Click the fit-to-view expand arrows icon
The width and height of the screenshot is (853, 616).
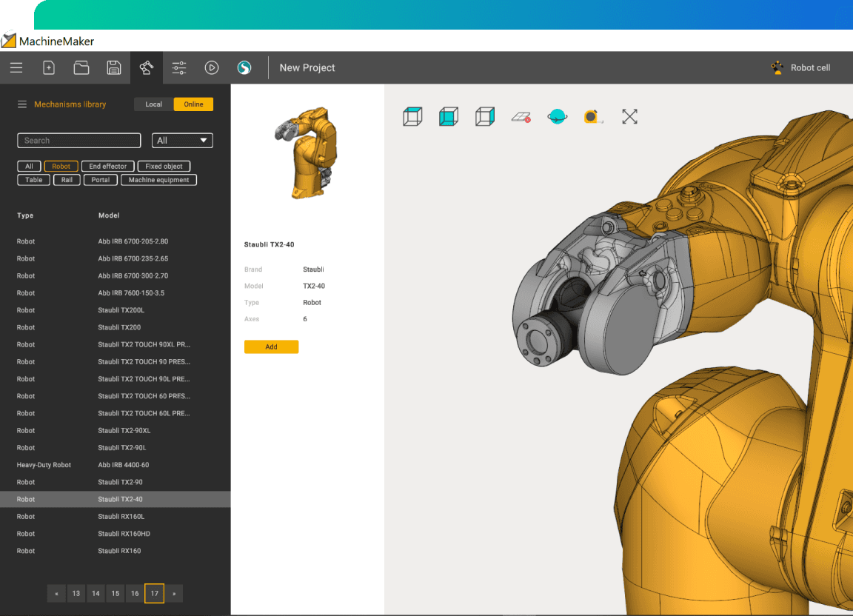(629, 116)
